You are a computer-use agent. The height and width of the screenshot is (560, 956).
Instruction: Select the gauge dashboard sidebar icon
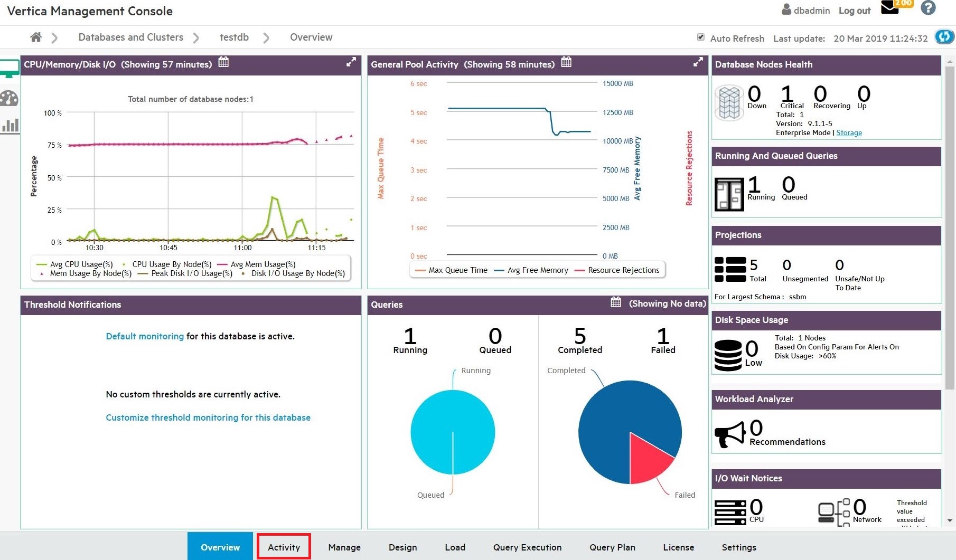[10, 99]
